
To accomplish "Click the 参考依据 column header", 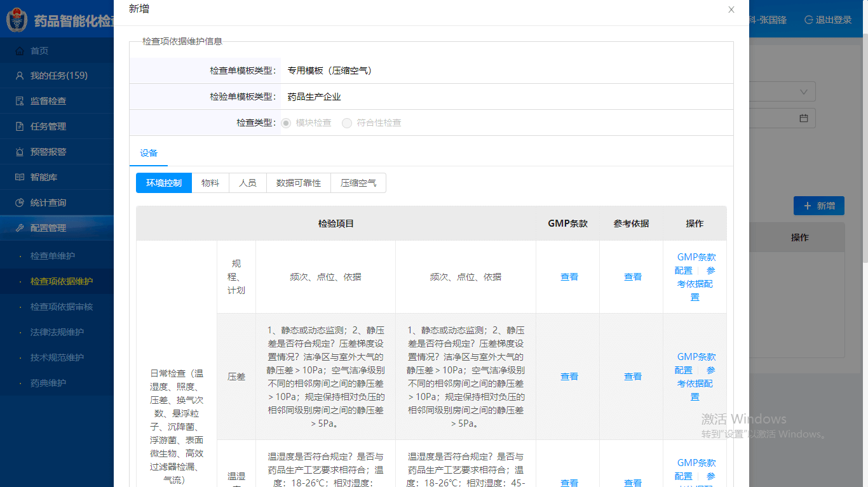I will [632, 223].
